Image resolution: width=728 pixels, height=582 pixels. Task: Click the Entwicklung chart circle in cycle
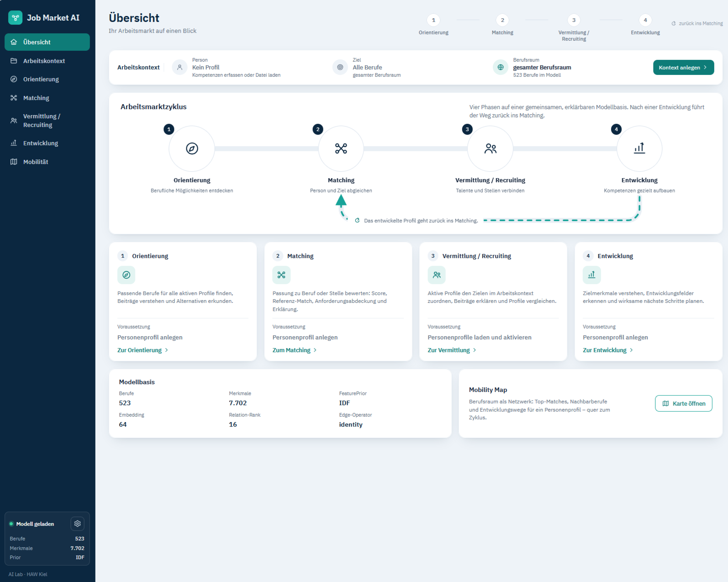tap(639, 148)
